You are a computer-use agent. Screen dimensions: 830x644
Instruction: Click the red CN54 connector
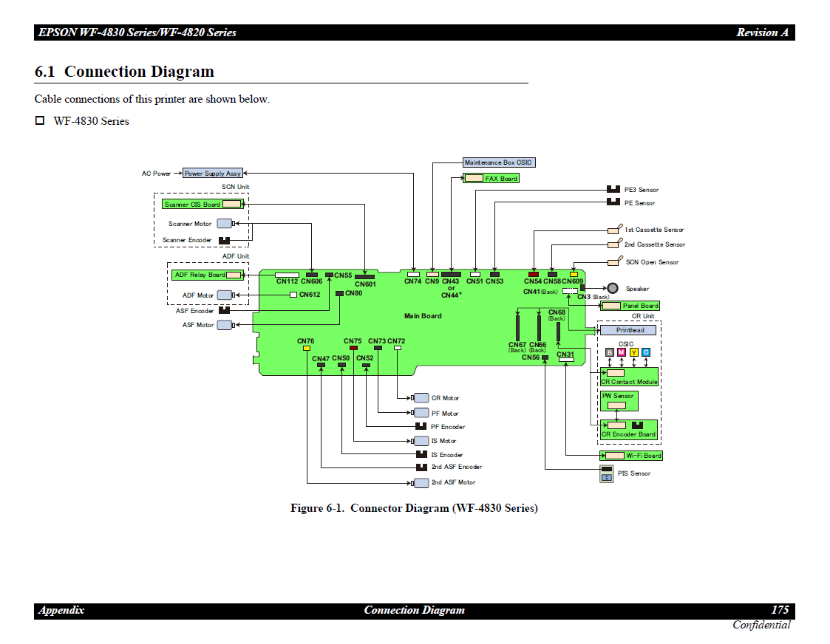pos(534,275)
